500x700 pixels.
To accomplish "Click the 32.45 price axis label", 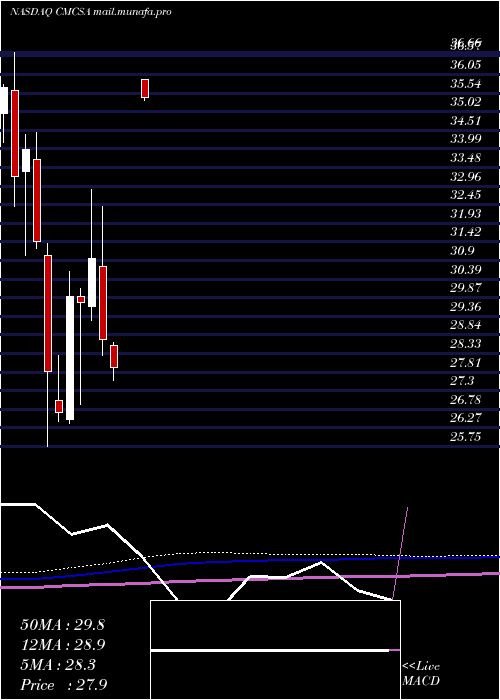I will pos(465,195).
